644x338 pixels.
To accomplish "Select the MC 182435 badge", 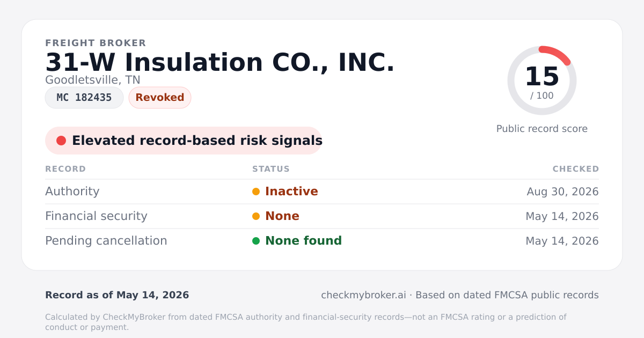I will [x=84, y=98].
